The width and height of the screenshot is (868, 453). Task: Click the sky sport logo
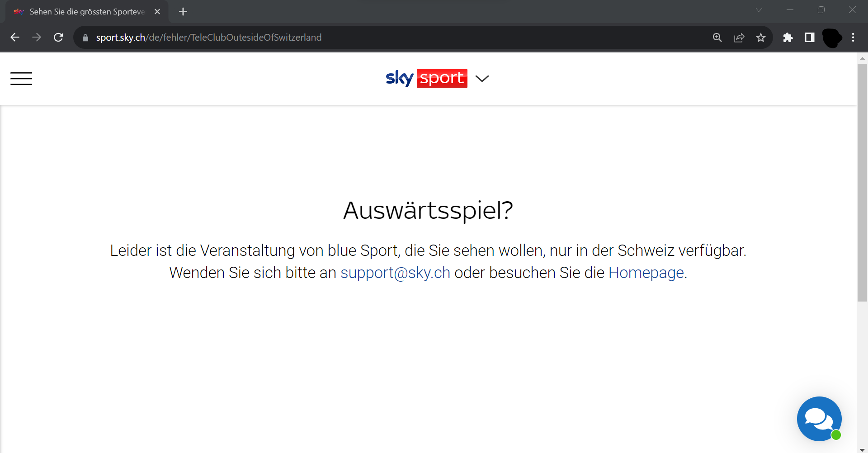click(x=426, y=78)
